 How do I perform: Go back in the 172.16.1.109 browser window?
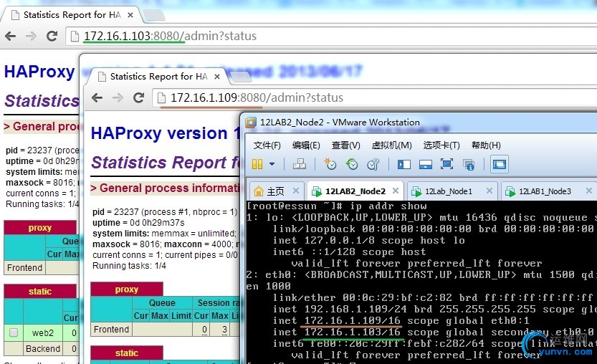pyautogui.click(x=97, y=98)
